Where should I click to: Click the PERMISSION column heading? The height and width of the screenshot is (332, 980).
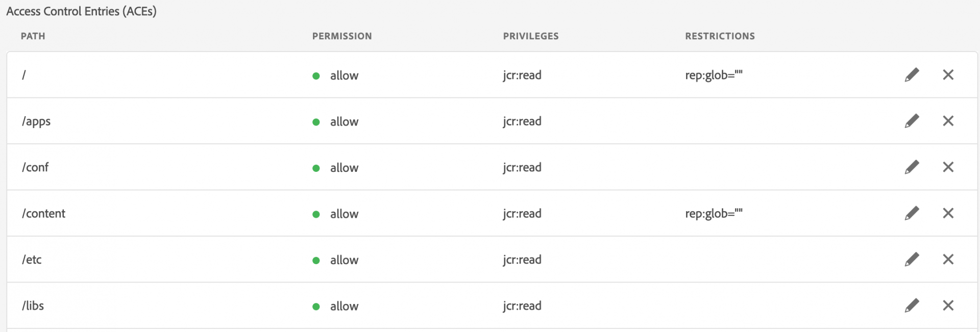point(342,36)
